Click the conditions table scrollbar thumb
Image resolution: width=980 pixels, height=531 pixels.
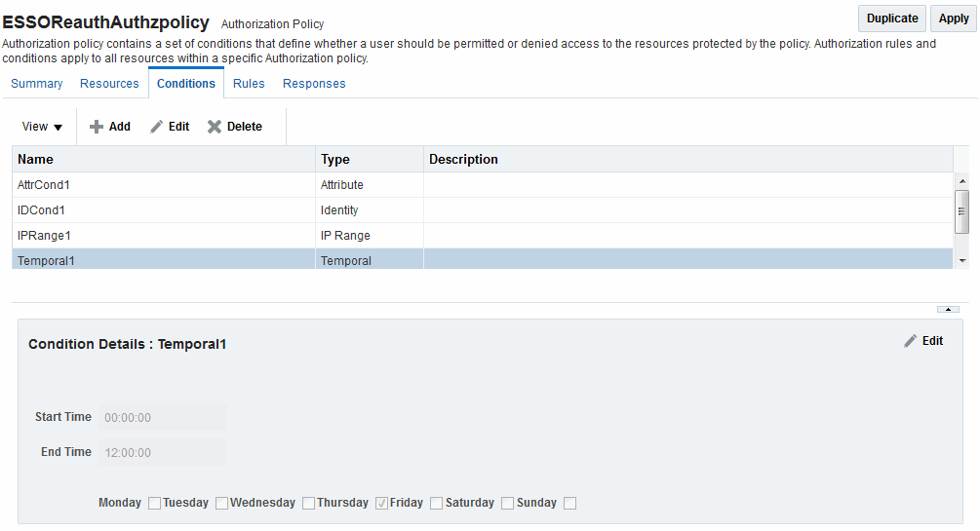tap(962, 211)
